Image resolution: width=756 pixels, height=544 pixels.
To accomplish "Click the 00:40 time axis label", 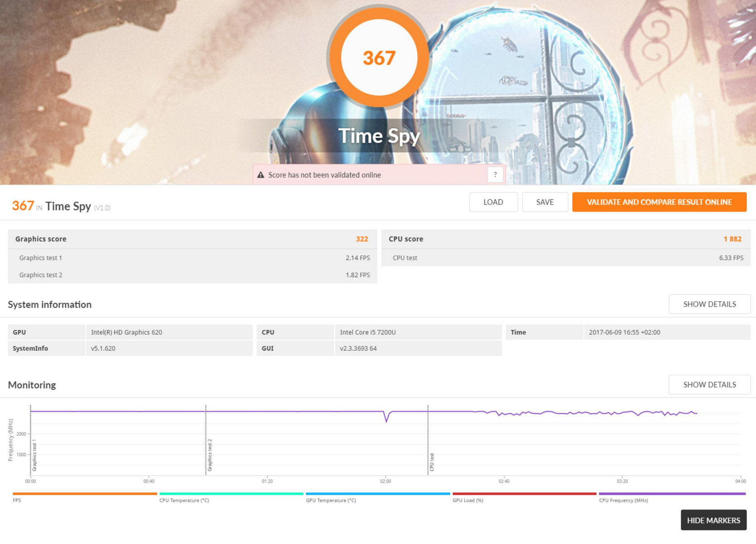I will 149,481.
